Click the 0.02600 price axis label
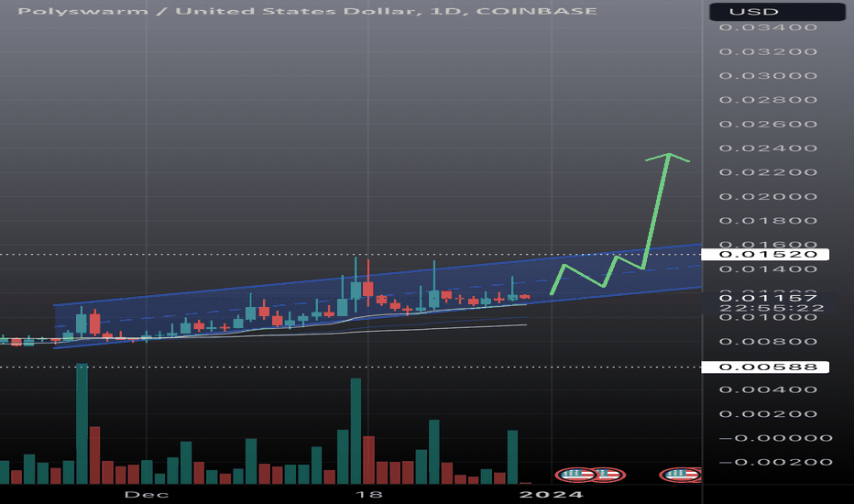Viewport: 854px width, 504px height. click(x=768, y=125)
